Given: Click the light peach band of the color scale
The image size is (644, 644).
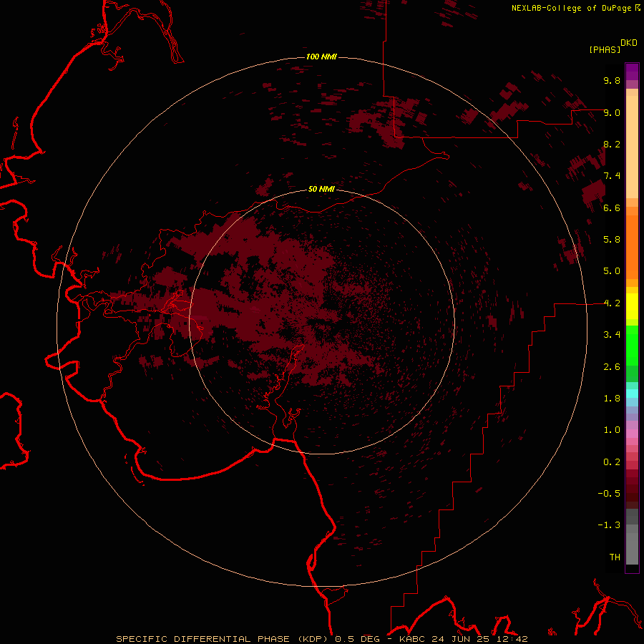Looking at the screenshot, I should [x=632, y=147].
